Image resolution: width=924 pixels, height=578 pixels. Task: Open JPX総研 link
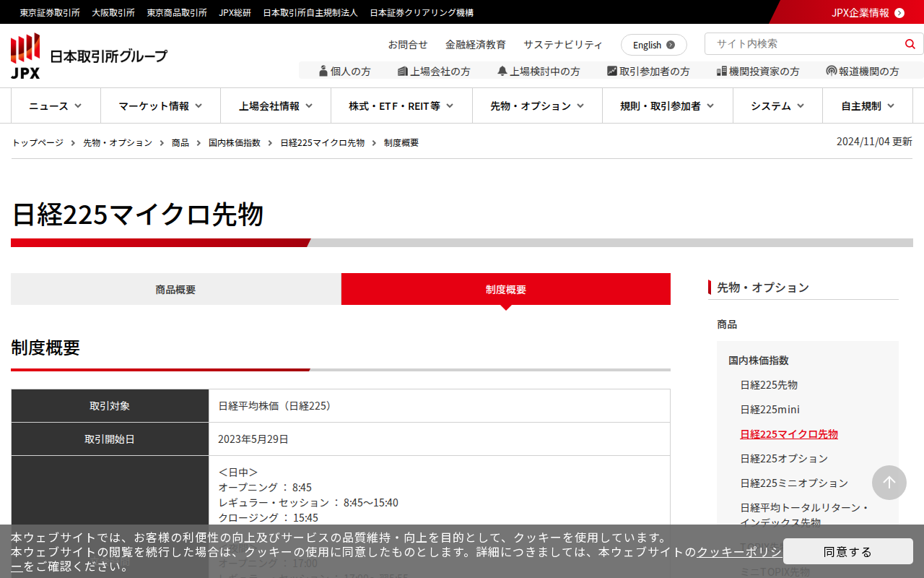coord(235,12)
